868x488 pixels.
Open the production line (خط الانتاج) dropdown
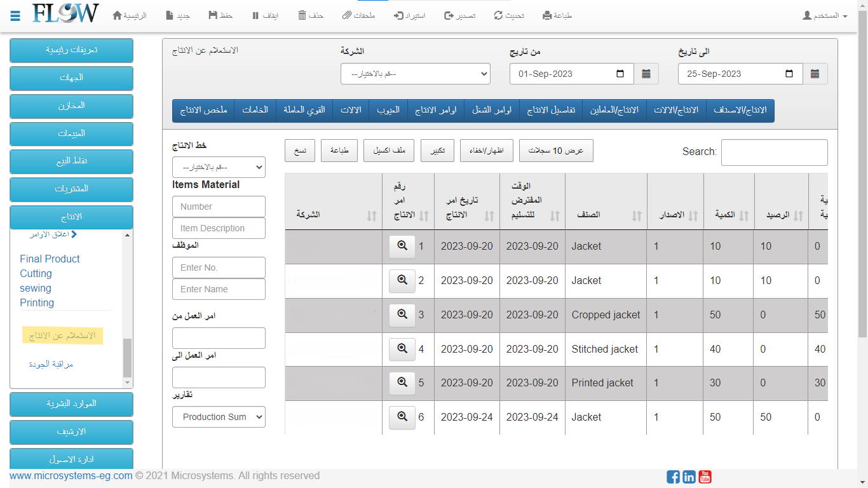(x=219, y=167)
